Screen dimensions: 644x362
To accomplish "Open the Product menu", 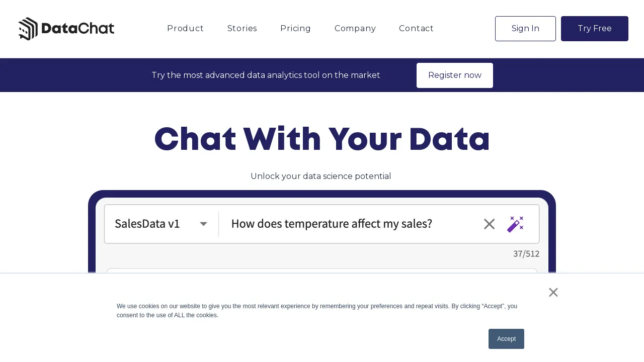I will [x=185, y=29].
